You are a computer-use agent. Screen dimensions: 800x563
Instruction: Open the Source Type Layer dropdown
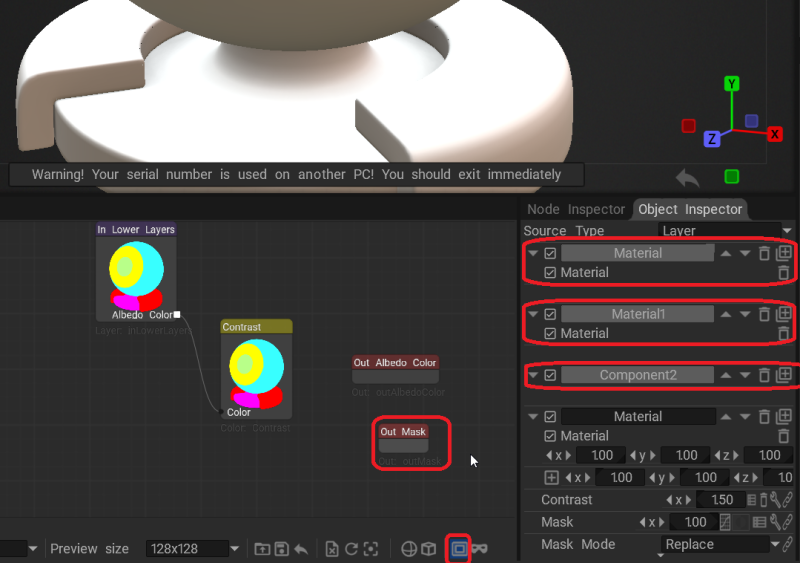[x=725, y=231]
